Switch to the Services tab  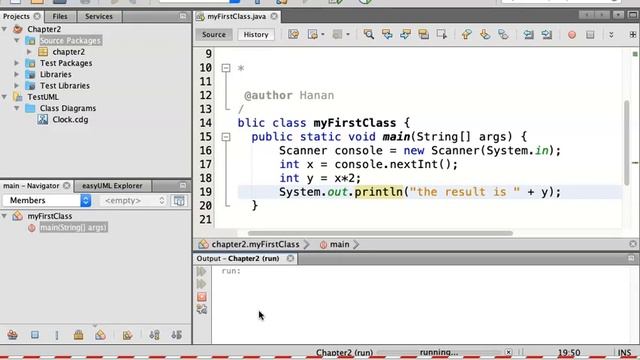click(99, 16)
